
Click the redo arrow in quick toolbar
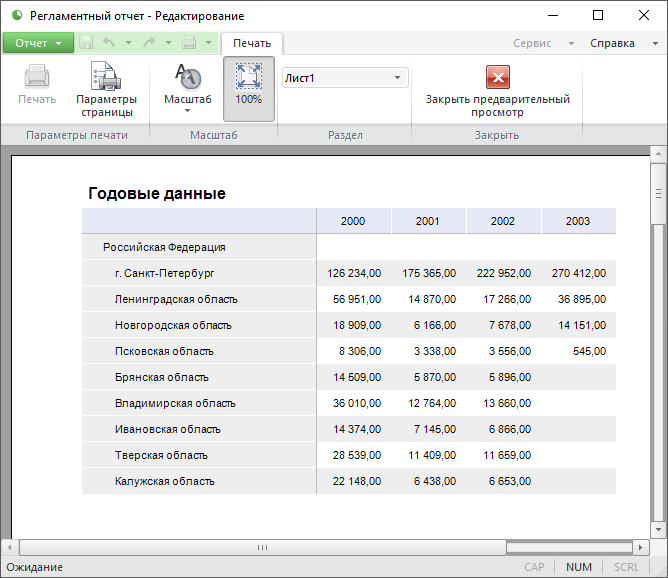pos(149,43)
